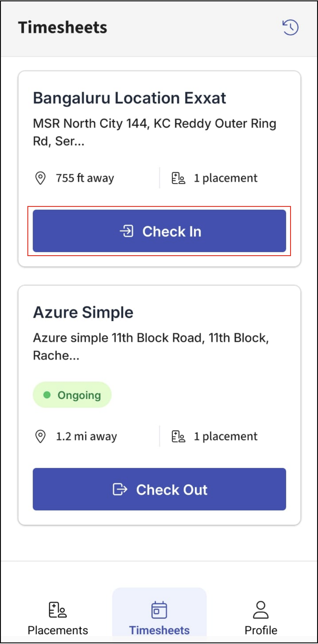Select the 1.2 mi away distance label
Screen dimensions: 318x644
click(x=86, y=436)
